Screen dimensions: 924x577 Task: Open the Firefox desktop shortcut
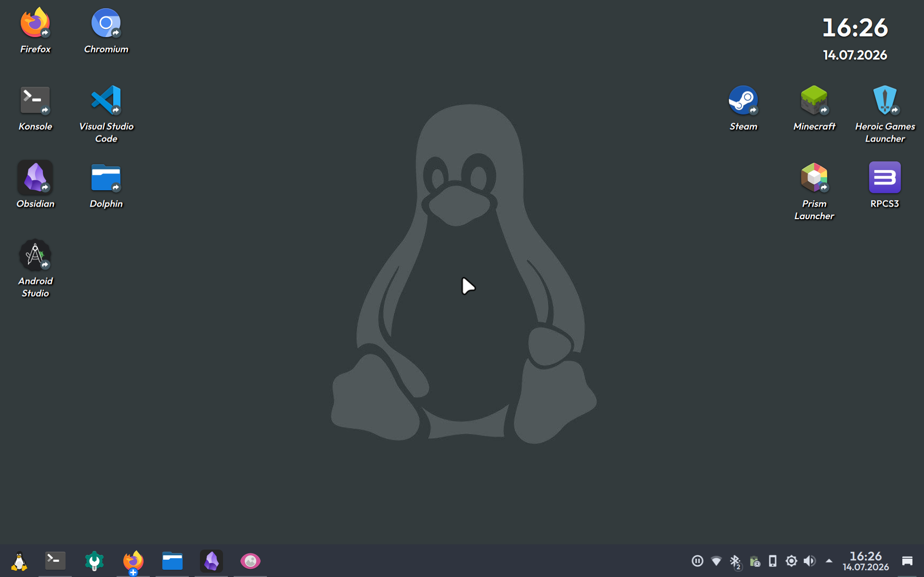pyautogui.click(x=35, y=30)
